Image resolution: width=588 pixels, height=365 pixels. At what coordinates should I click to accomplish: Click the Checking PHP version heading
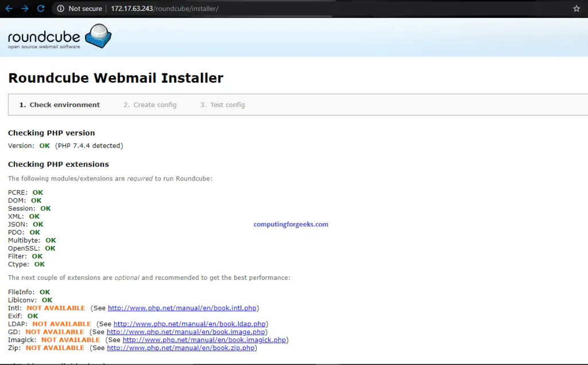51,133
